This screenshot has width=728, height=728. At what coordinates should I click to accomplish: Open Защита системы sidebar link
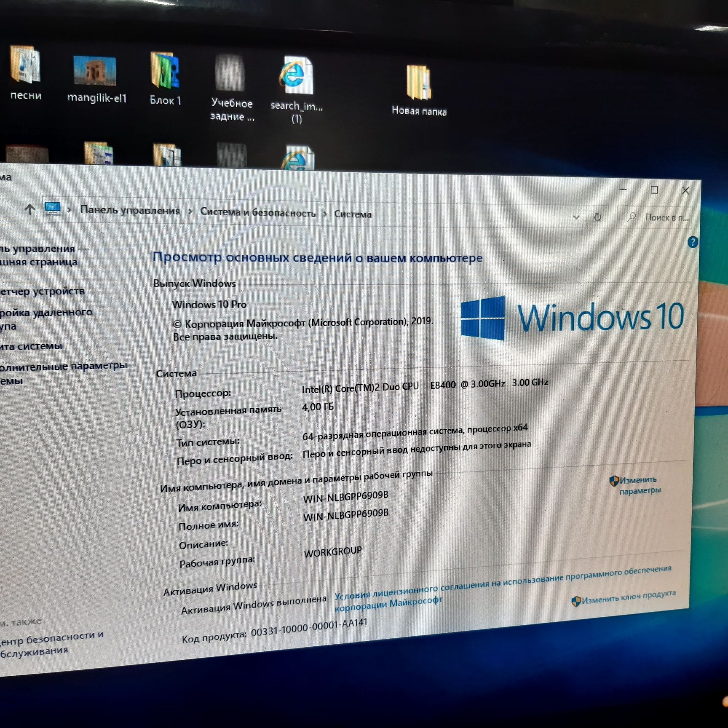coord(31,346)
